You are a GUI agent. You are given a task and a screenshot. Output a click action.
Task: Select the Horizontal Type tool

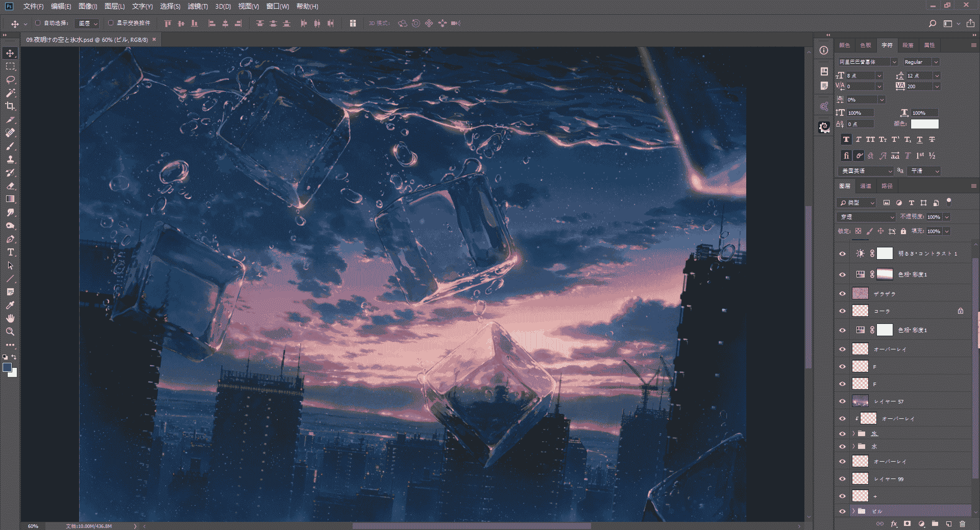click(10, 252)
